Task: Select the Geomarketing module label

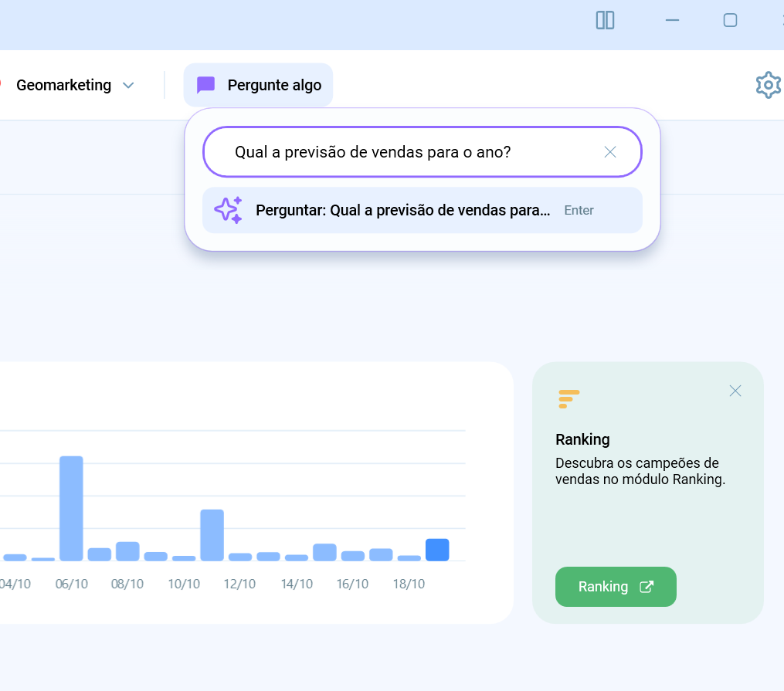Action: (63, 85)
